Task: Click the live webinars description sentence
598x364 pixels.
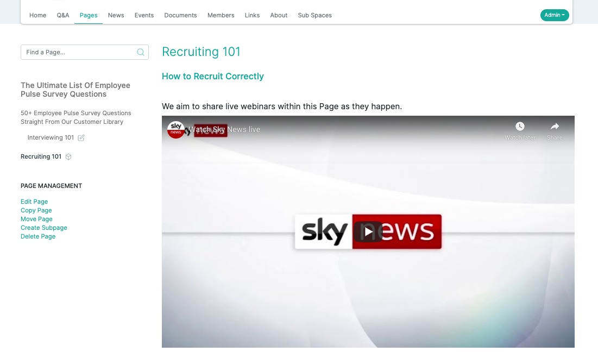Action: [282, 106]
